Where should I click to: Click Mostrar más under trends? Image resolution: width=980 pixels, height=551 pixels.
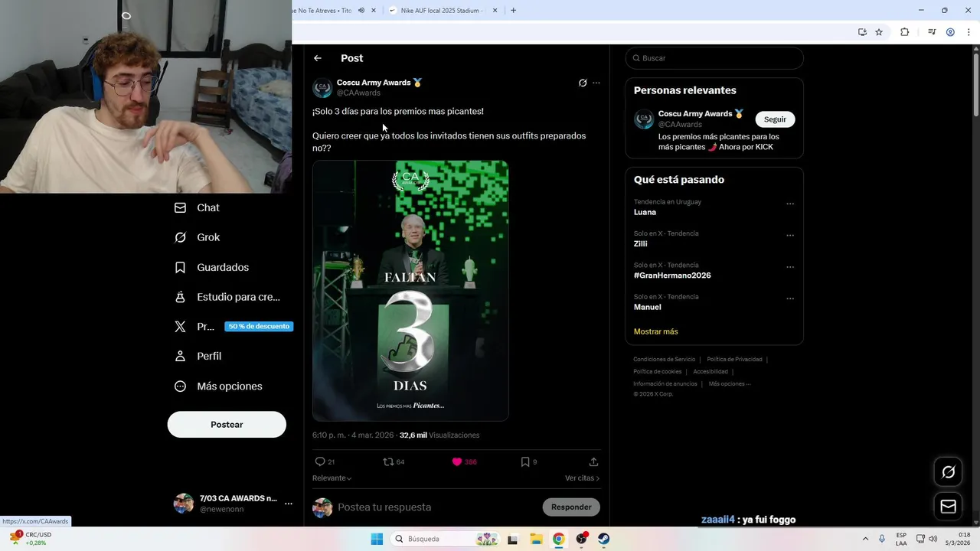click(x=656, y=331)
